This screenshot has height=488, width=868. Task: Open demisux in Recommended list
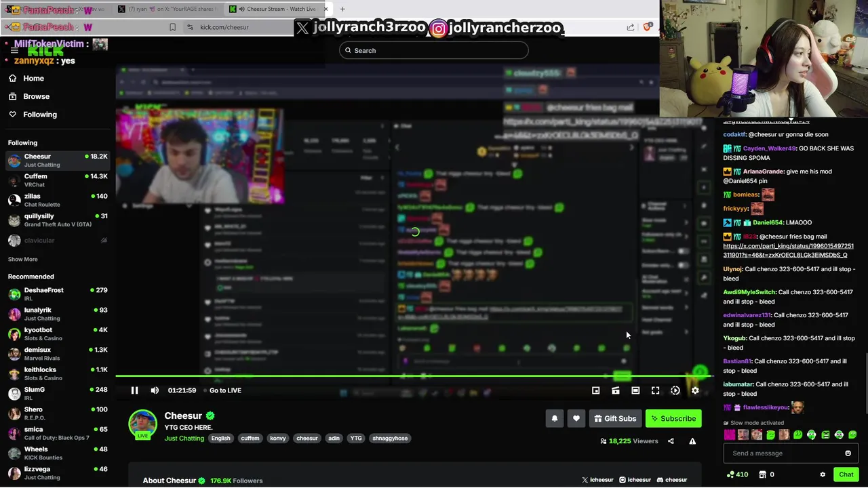coord(58,354)
